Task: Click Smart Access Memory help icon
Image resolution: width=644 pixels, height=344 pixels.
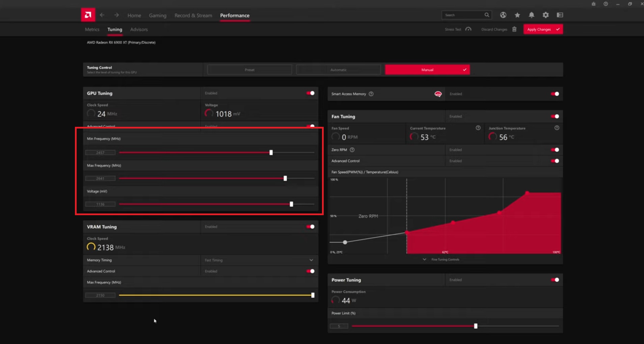Action: click(x=371, y=94)
